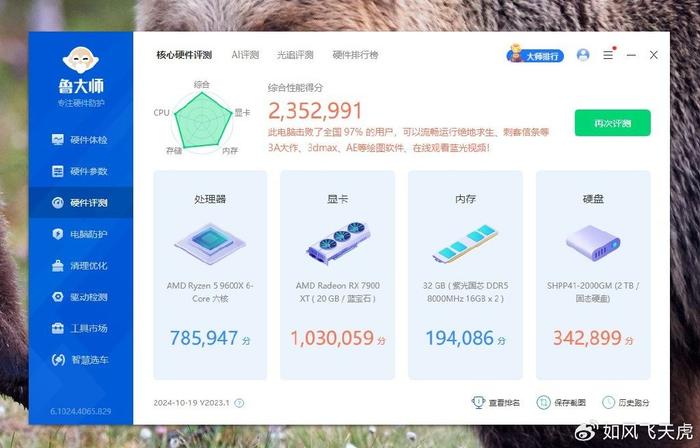Open the hamburger menu icon

pos(608,55)
